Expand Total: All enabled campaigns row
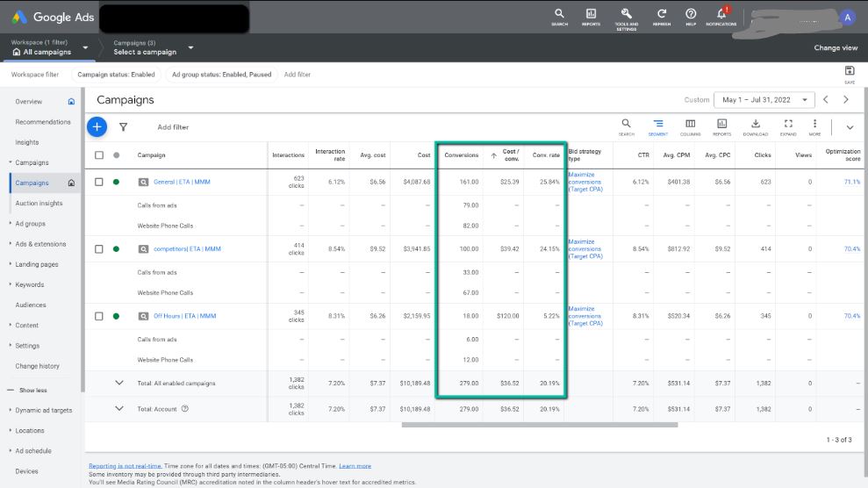Image resolution: width=868 pixels, height=488 pixels. pos(119,383)
